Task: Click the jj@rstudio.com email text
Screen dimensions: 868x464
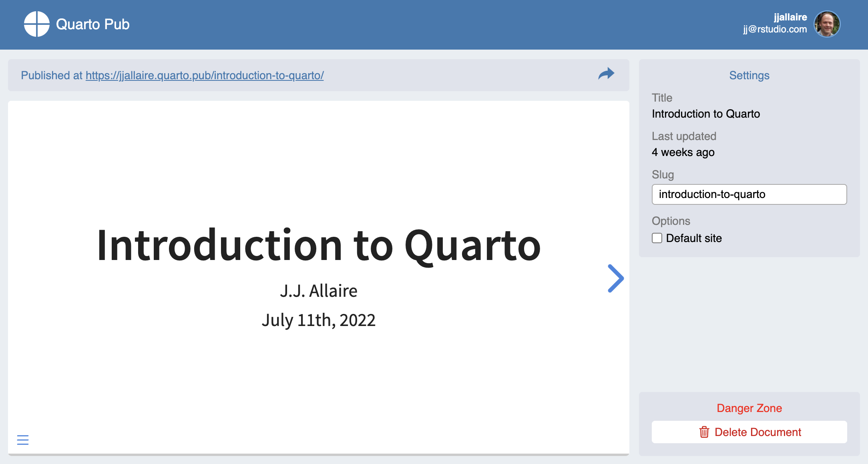Action: point(775,29)
